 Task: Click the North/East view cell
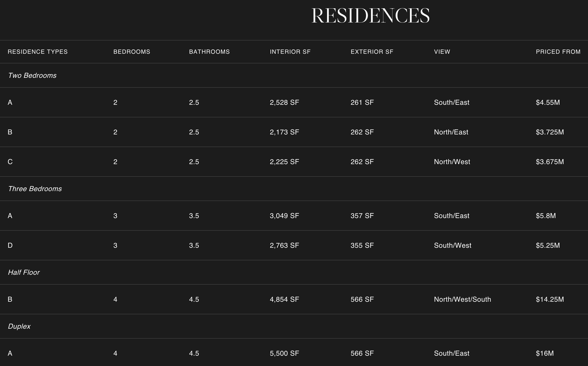(x=451, y=132)
